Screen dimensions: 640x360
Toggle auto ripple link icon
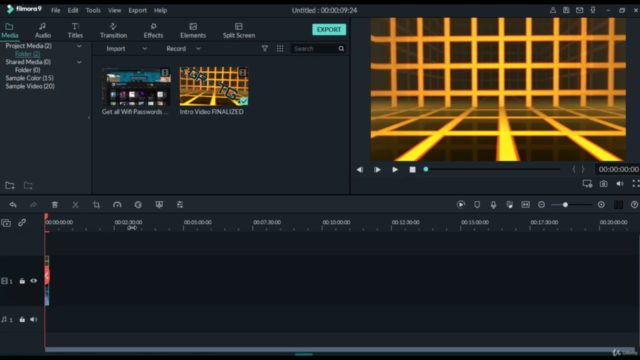click(x=22, y=222)
